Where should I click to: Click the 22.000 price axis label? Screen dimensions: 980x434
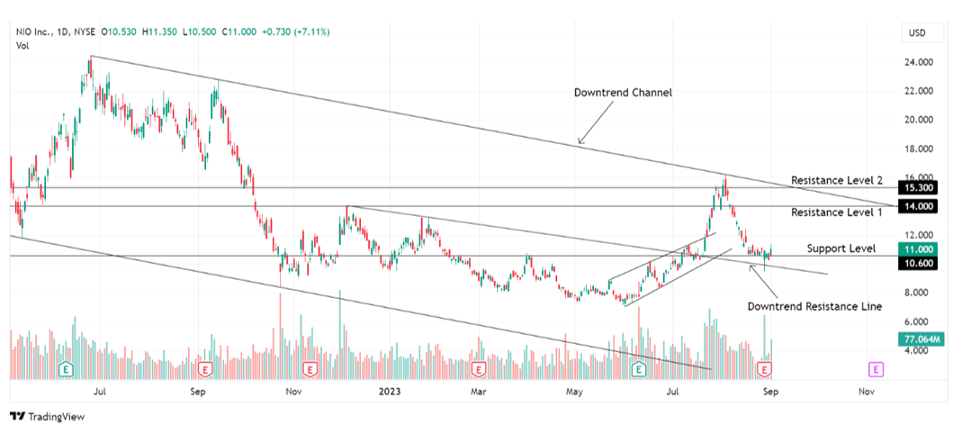[x=920, y=91]
